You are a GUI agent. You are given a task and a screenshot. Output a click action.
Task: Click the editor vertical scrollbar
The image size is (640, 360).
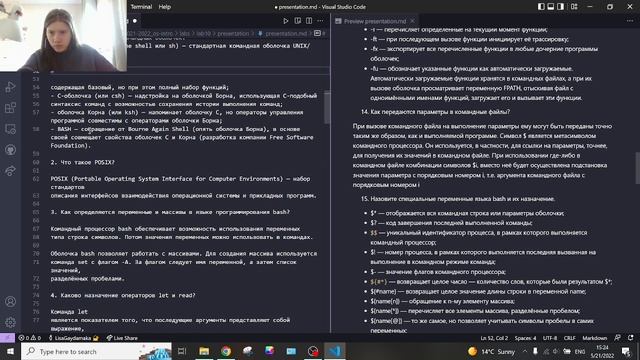pos(327,107)
